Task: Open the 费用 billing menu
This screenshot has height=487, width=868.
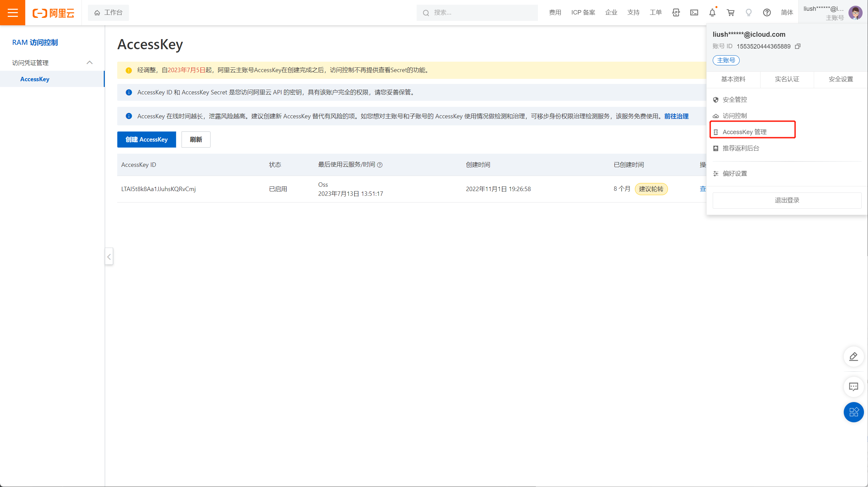Action: [x=555, y=12]
